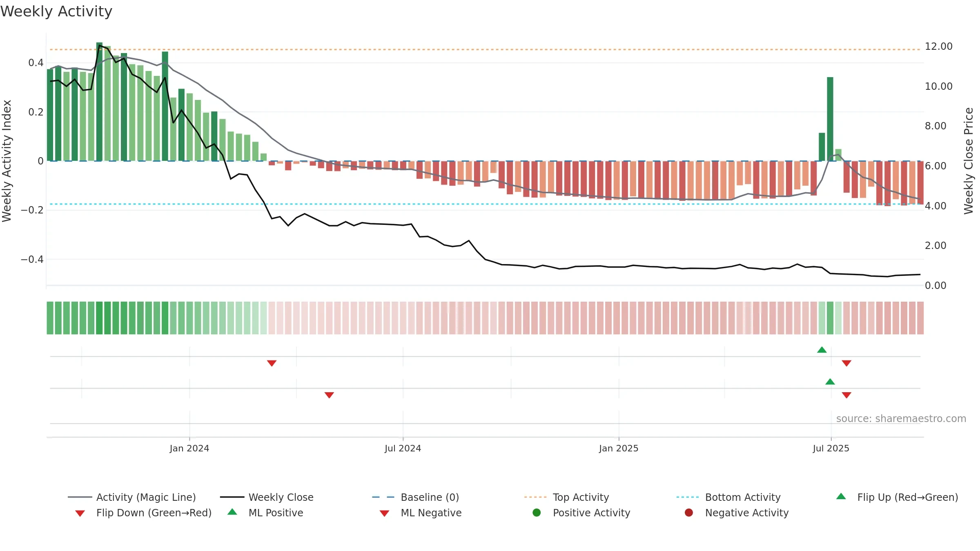Click the 6.00 price axis tick
Screen dimensions: 980x551
pos(935,166)
